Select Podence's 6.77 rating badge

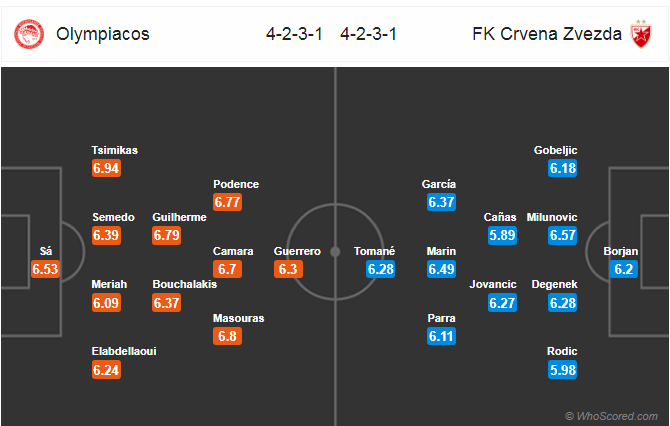[227, 202]
